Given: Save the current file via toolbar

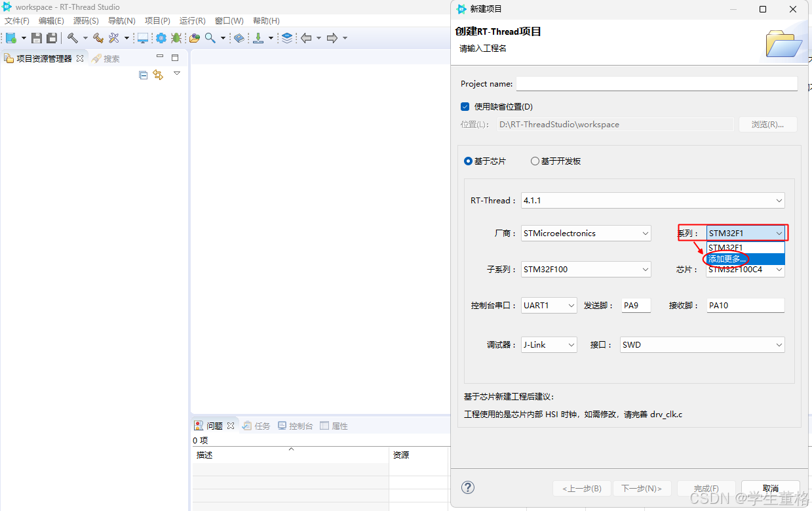Looking at the screenshot, I should tap(37, 38).
